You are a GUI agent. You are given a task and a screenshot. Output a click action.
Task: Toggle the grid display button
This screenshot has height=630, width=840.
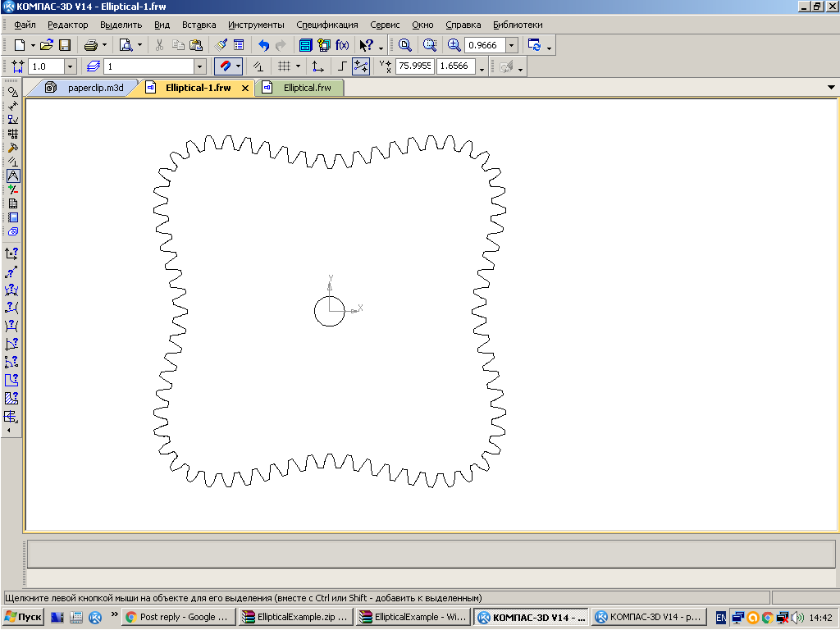click(x=284, y=66)
